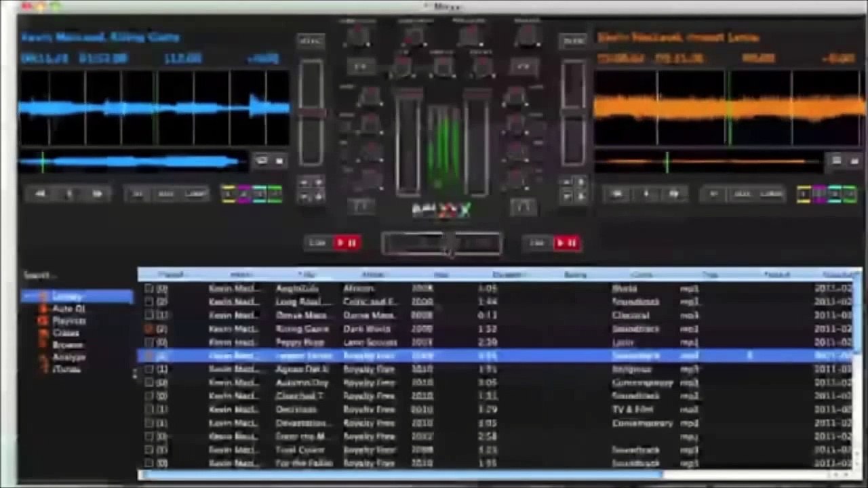
Task: Click the crossfader slider handle
Action: tap(450, 243)
